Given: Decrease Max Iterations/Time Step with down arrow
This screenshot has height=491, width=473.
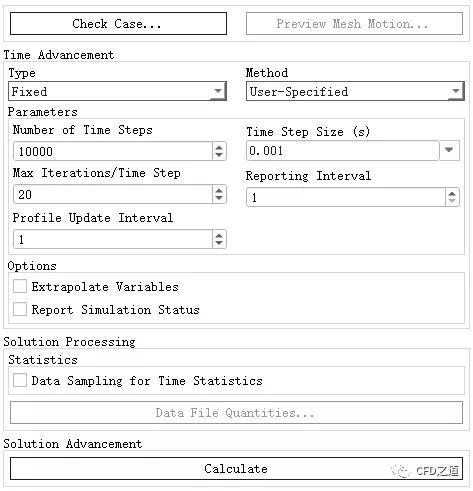Looking at the screenshot, I should tap(219, 198).
